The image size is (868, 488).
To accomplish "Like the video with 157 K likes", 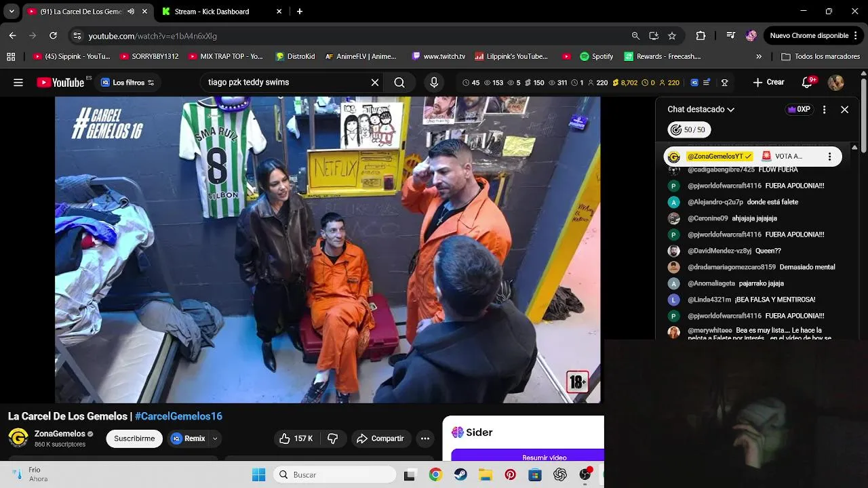I will point(296,439).
